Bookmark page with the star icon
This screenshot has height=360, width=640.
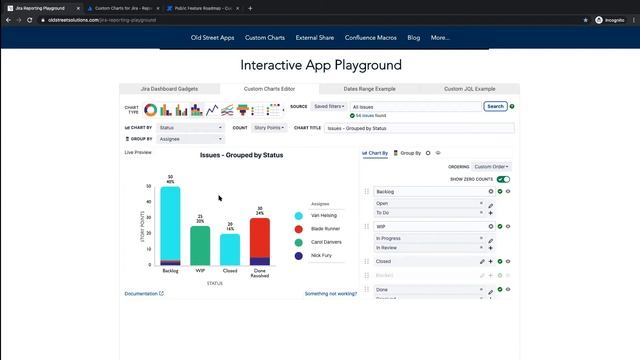(x=585, y=20)
